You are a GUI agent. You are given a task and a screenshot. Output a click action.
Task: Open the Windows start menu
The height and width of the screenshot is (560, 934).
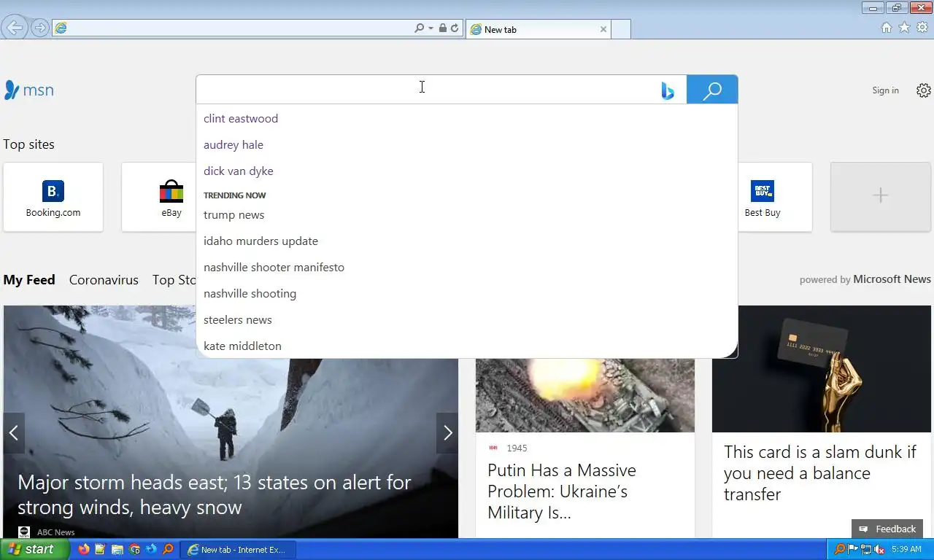coord(34,549)
